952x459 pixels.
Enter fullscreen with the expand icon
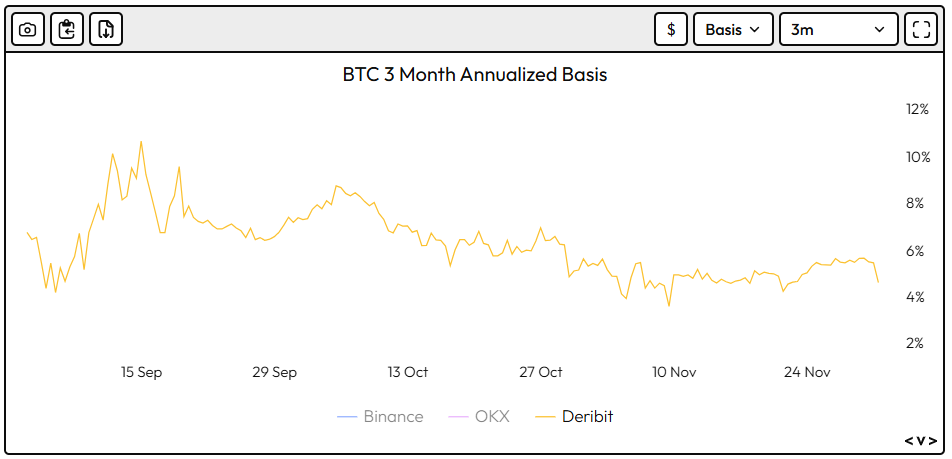tap(920, 29)
